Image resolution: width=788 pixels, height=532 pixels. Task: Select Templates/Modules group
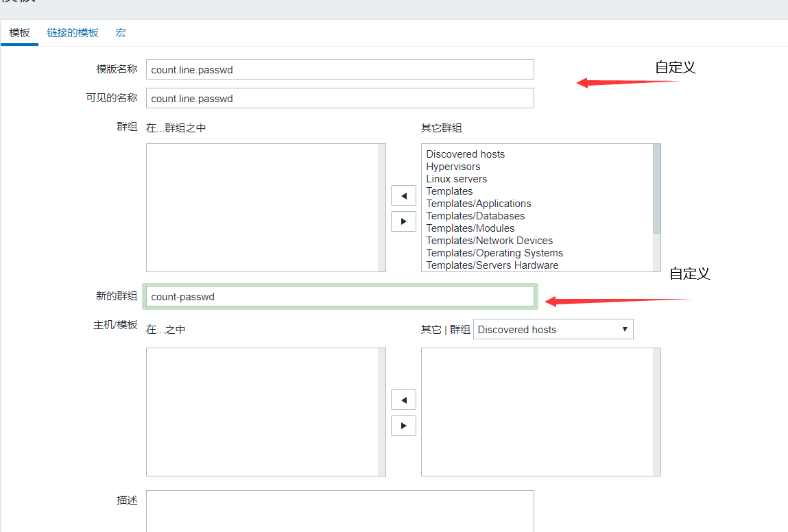pos(470,228)
